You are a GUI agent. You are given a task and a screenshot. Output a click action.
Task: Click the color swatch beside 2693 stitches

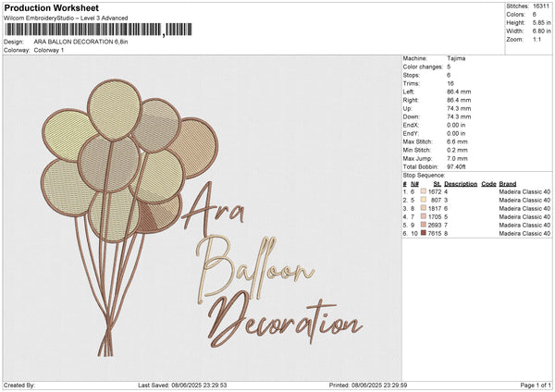pyautogui.click(x=424, y=225)
